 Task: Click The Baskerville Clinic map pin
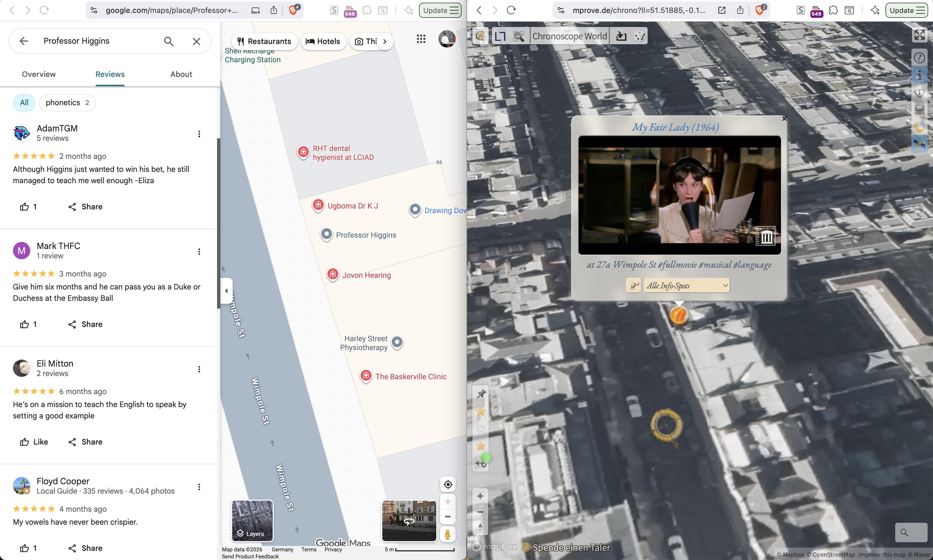tap(366, 376)
